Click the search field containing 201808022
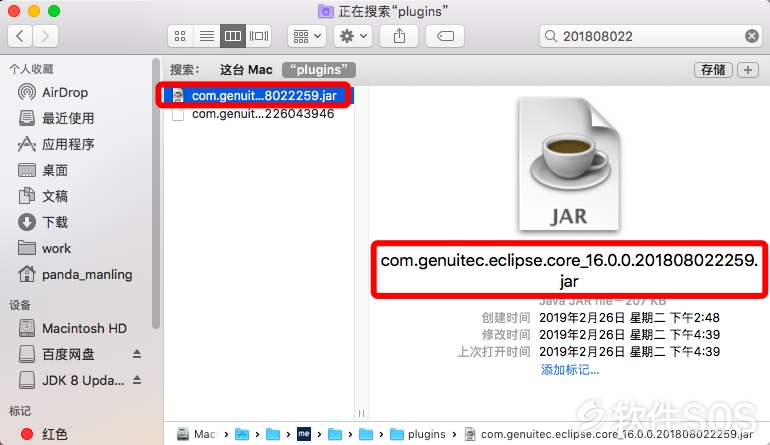Image resolution: width=770 pixels, height=445 pixels. [650, 36]
